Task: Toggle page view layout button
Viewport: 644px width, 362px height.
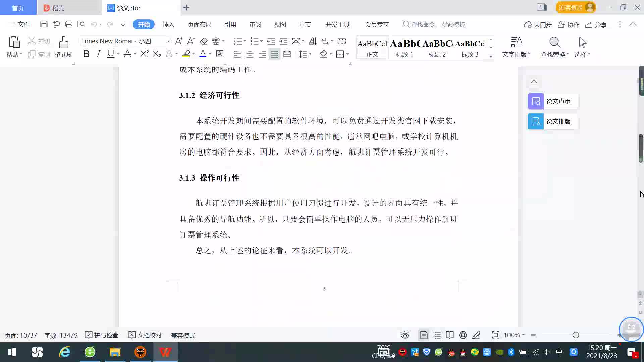Action: [424, 335]
